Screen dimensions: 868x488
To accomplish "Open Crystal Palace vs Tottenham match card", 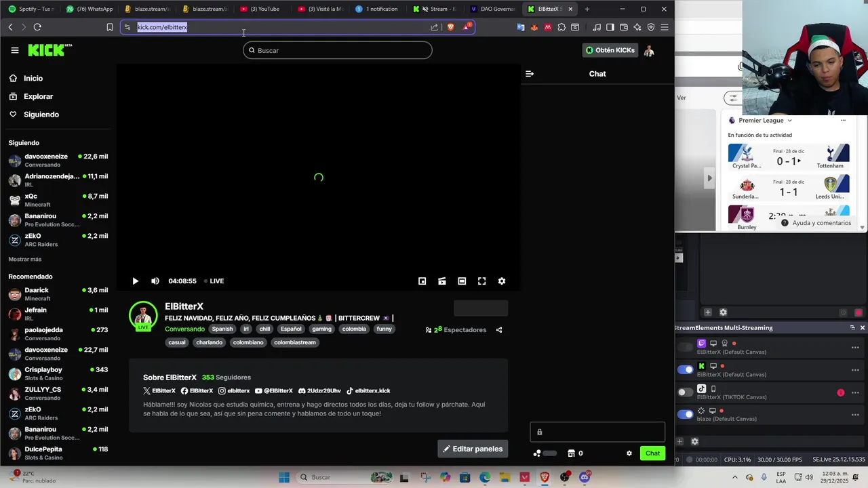I will tap(789, 157).
